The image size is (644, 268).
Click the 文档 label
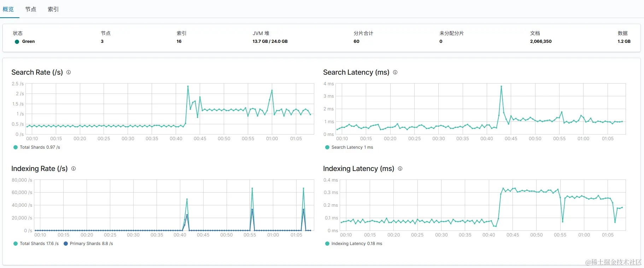(x=535, y=33)
